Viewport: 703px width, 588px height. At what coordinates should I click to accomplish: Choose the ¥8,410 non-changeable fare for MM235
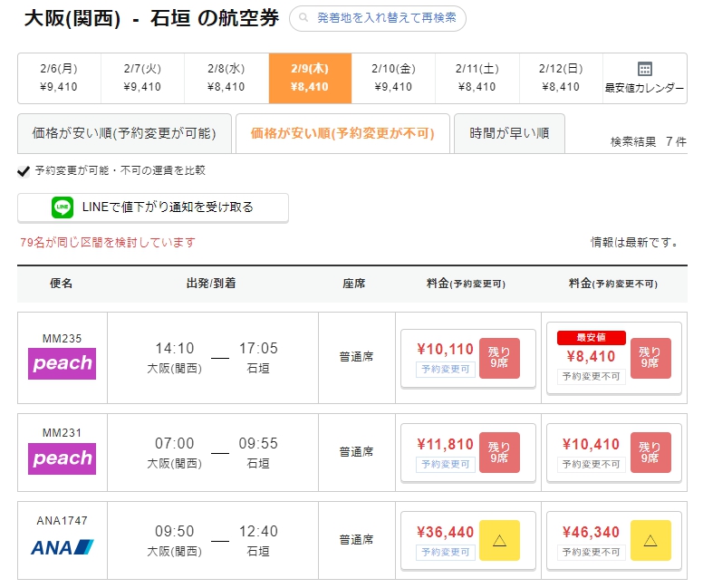pos(614,359)
